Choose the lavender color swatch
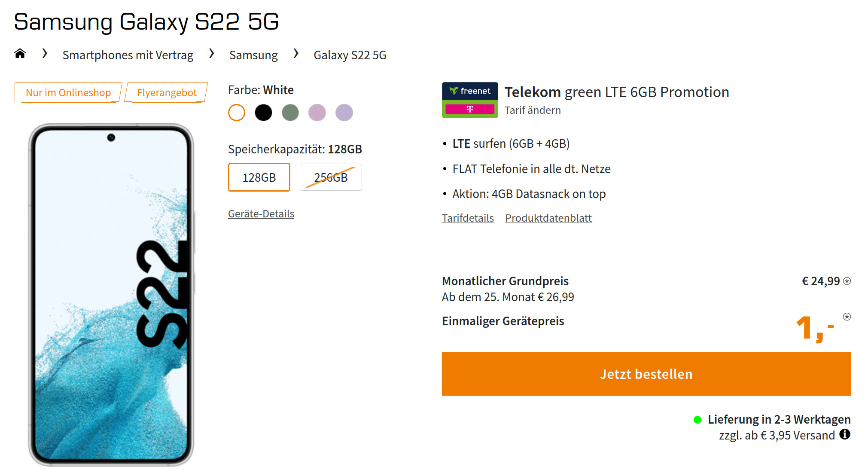Image resolution: width=868 pixels, height=470 pixels. coord(344,113)
